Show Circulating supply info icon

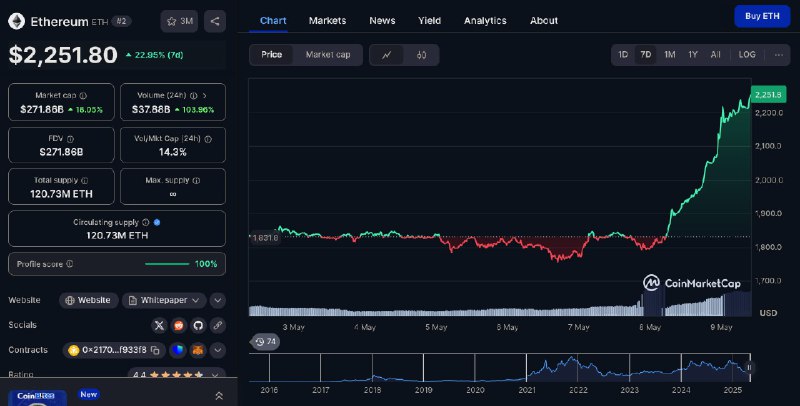click(145, 222)
